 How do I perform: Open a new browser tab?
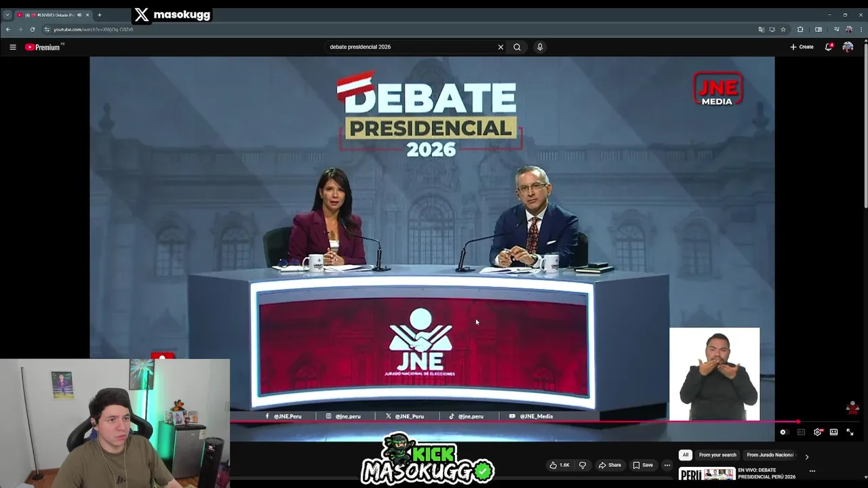99,15
